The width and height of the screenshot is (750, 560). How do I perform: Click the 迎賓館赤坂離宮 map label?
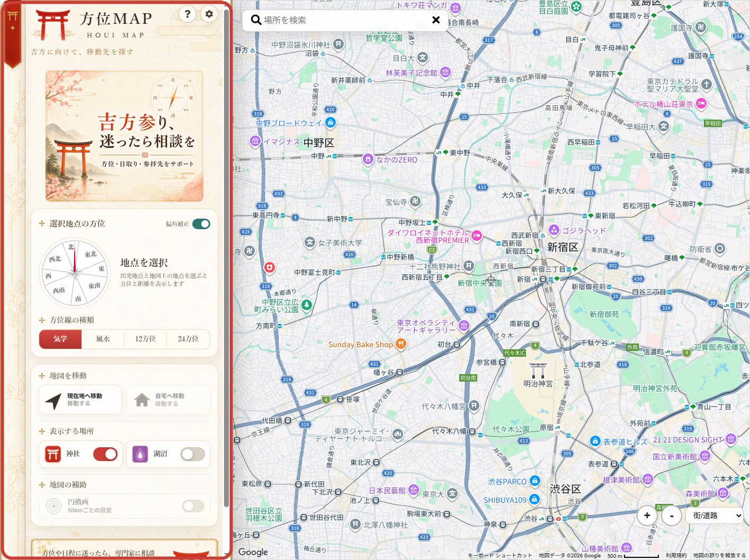coord(720,347)
